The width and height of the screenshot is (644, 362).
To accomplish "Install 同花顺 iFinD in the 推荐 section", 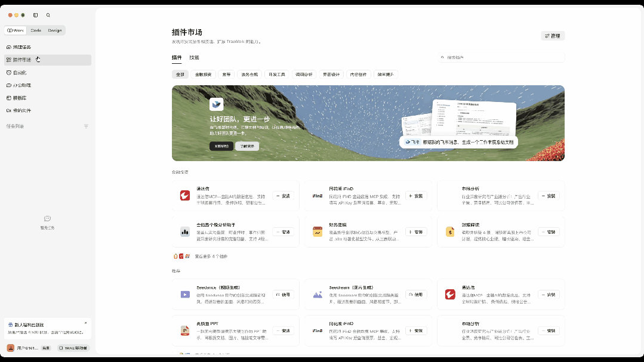I will point(415,331).
